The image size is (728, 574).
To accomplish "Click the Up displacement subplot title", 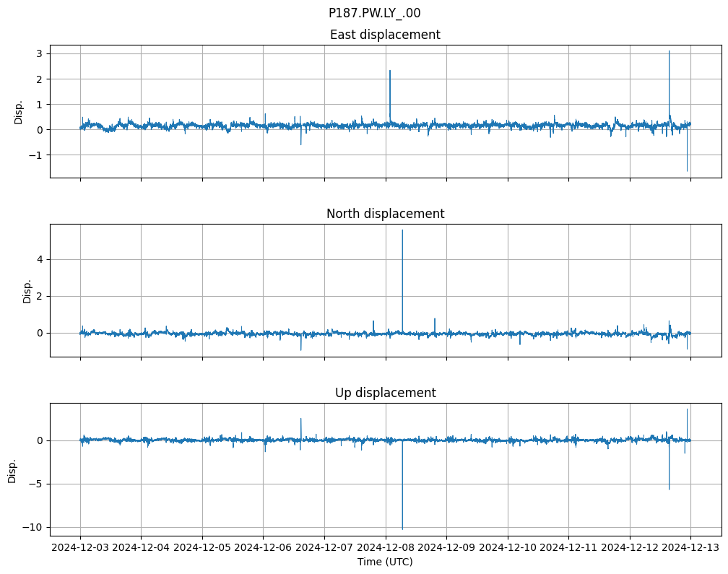I will (385, 393).
